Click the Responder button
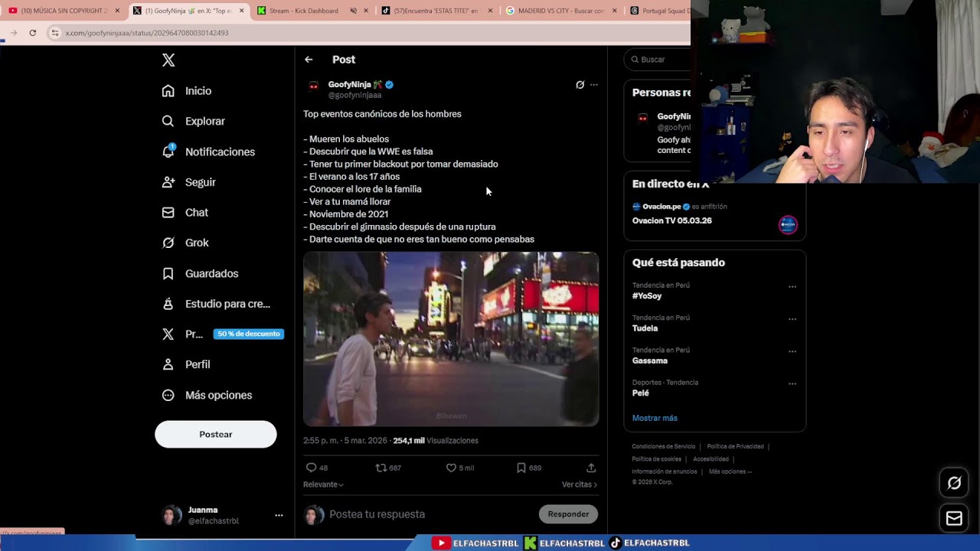This screenshot has height=551, width=980. (x=568, y=514)
